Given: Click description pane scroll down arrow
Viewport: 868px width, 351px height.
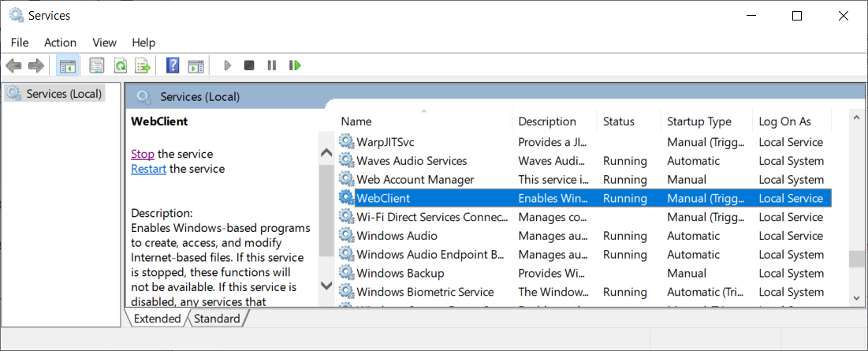Looking at the screenshot, I should (x=327, y=286).
